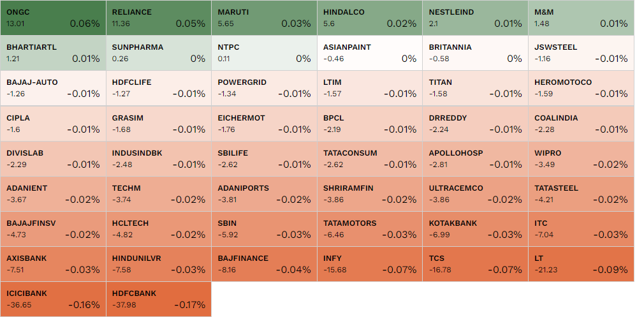The width and height of the screenshot is (644, 317).
Task: Click the TATAMOTORS heatmap tile
Action: point(370,229)
